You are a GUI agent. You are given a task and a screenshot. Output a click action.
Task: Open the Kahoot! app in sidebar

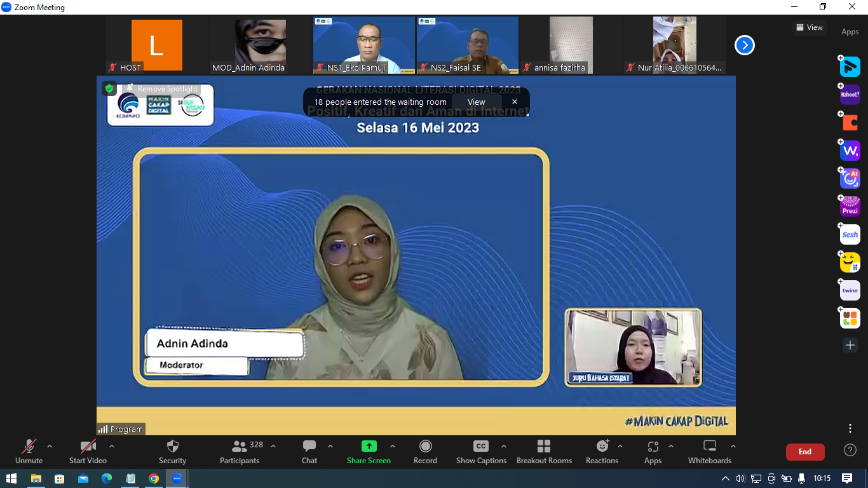850,95
